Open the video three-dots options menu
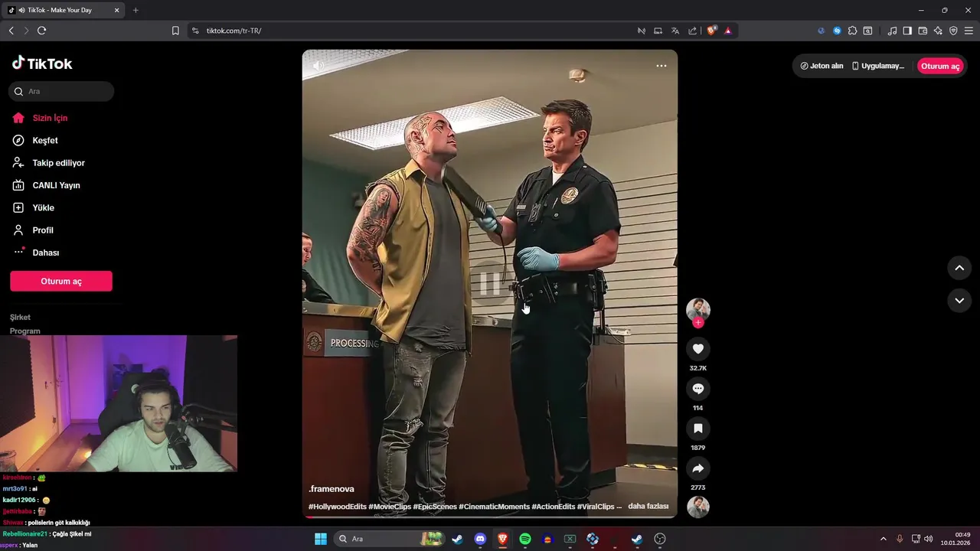Image resolution: width=980 pixels, height=551 pixels. [661, 66]
